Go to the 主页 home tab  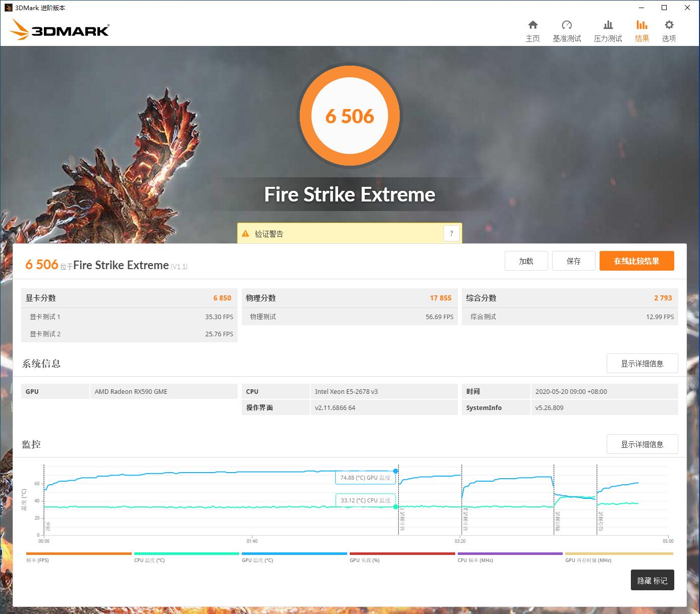pos(532,31)
